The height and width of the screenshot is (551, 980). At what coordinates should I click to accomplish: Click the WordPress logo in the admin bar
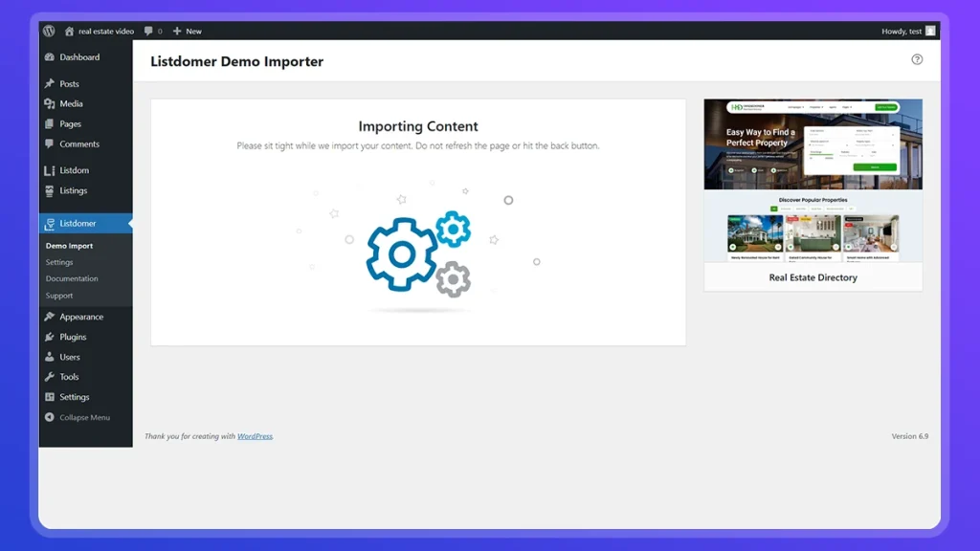[48, 31]
